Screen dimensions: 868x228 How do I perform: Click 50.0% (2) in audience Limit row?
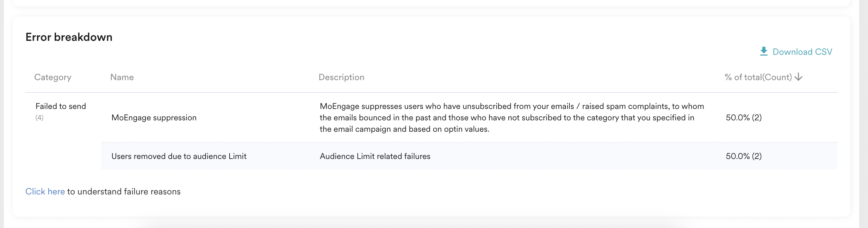(x=743, y=156)
